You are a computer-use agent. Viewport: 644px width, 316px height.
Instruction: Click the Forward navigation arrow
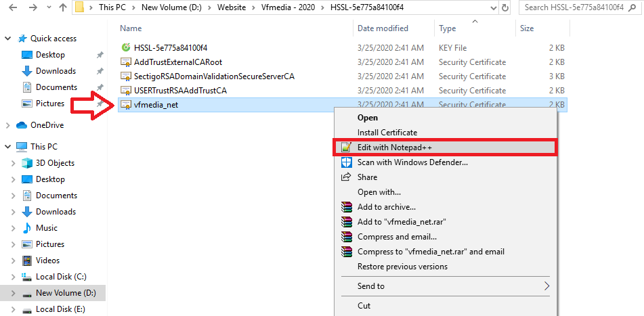tap(34, 7)
